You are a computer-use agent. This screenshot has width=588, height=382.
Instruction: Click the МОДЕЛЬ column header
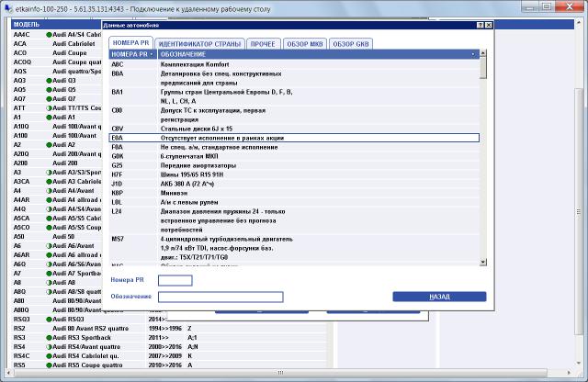pos(56,25)
